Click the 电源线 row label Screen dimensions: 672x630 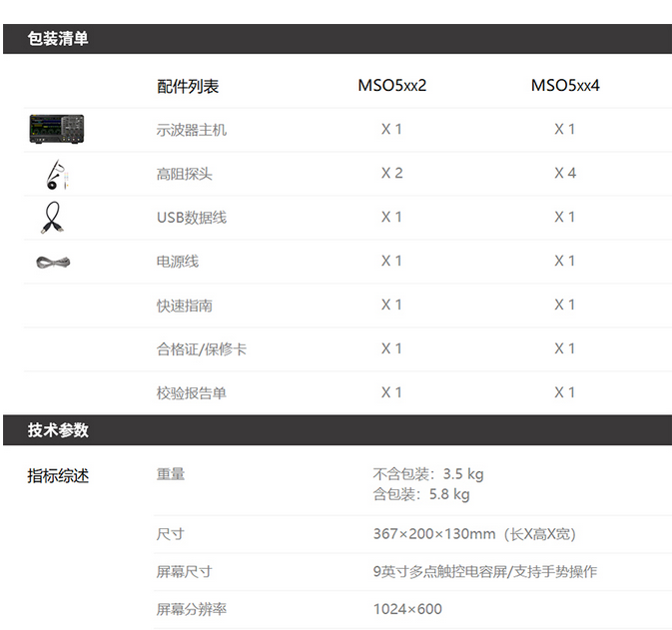point(178,262)
